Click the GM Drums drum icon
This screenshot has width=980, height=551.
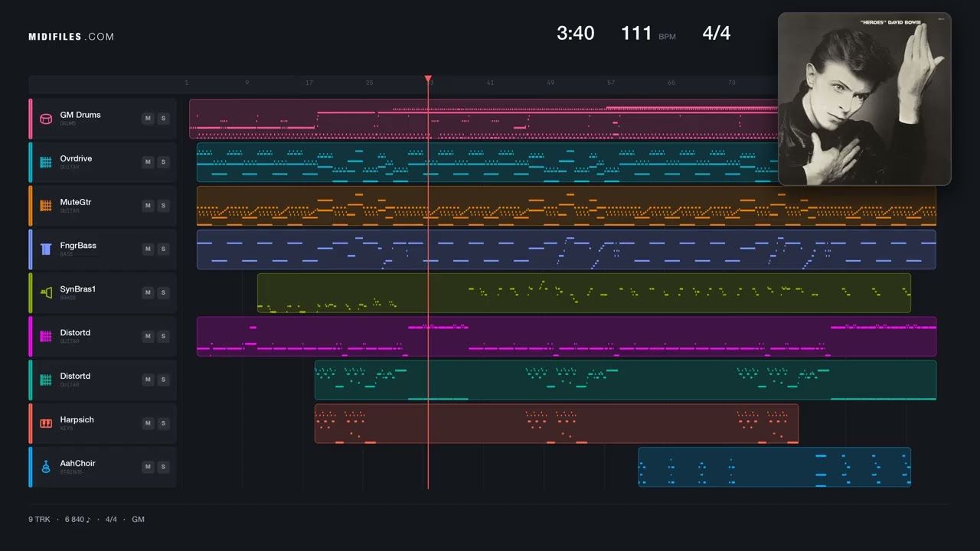(45, 119)
